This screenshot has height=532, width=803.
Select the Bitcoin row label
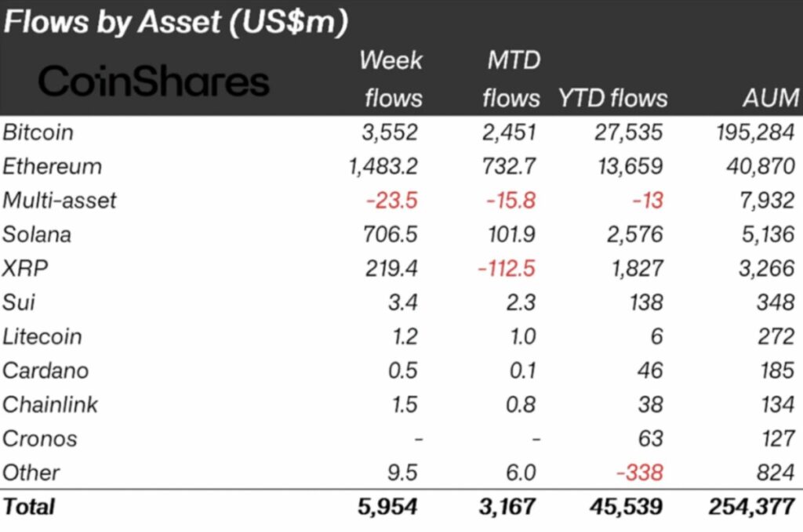(38, 132)
